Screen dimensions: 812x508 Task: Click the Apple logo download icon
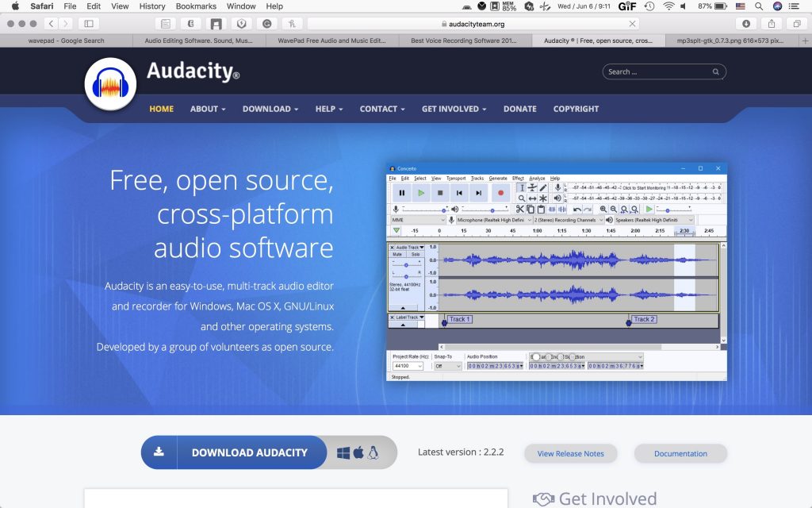[358, 453]
